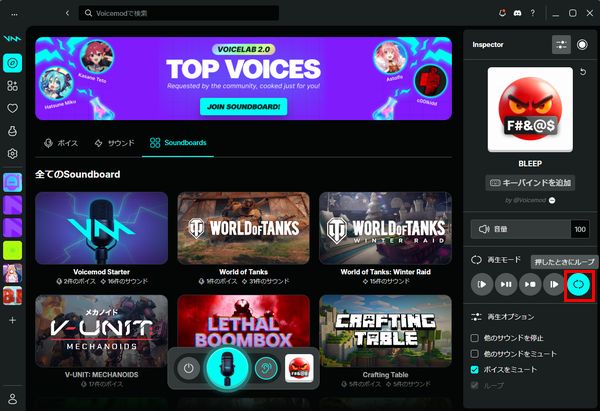600x411 pixels.
Task: Click the BLEEP name below the image
Action: click(530, 164)
